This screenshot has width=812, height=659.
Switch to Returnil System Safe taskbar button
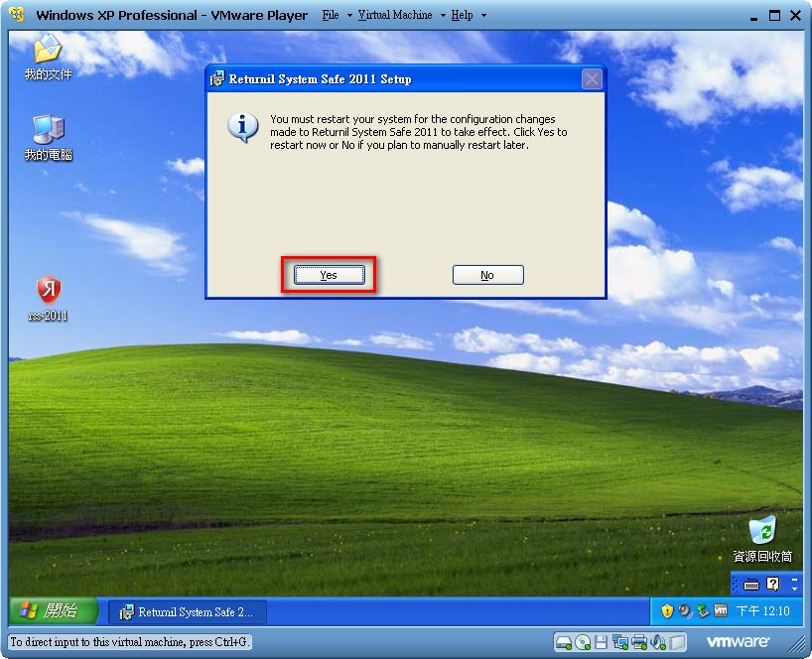point(188,612)
